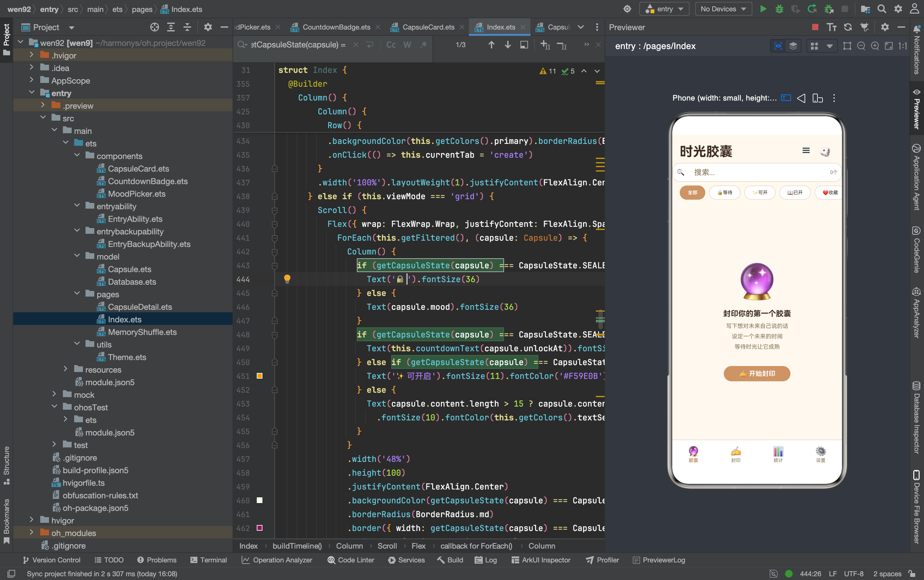Toggle the blue text-mode icon beside the Phone label
Image resolution: width=924 pixels, height=580 pixels.
786,98
